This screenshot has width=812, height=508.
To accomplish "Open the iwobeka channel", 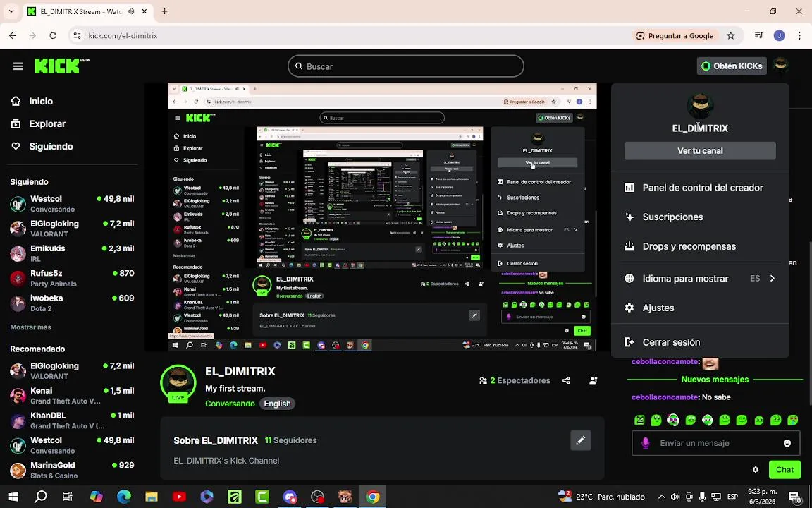I will point(72,303).
